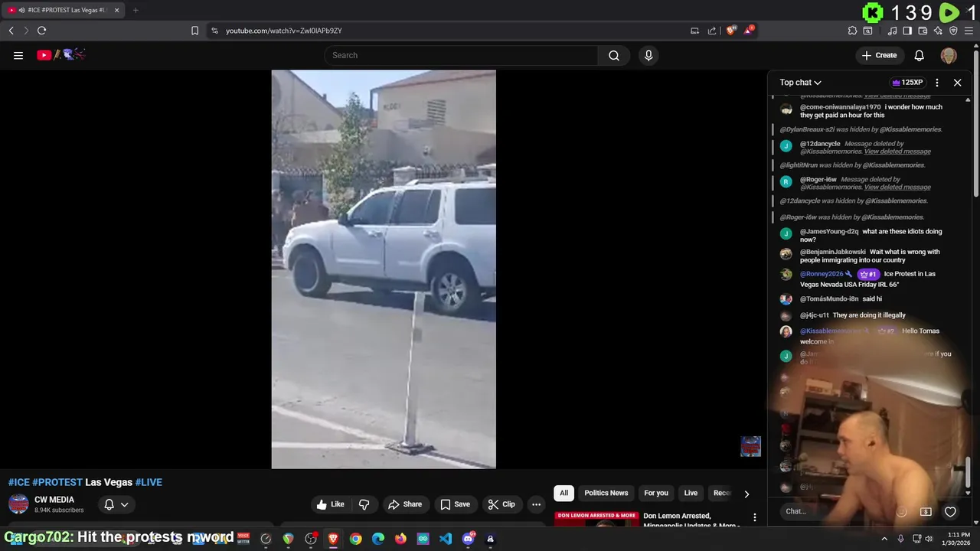Click the chat scrollbar
The width and height of the screenshot is (980, 551).
tap(968, 471)
